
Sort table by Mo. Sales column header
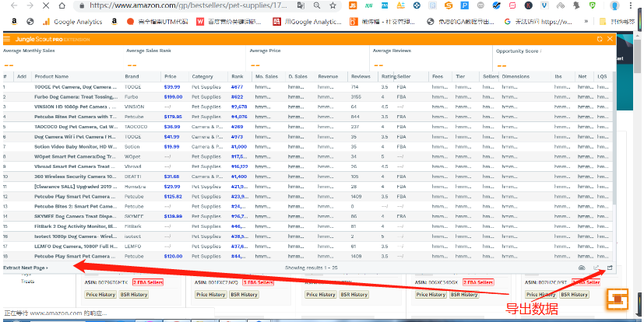tap(266, 77)
